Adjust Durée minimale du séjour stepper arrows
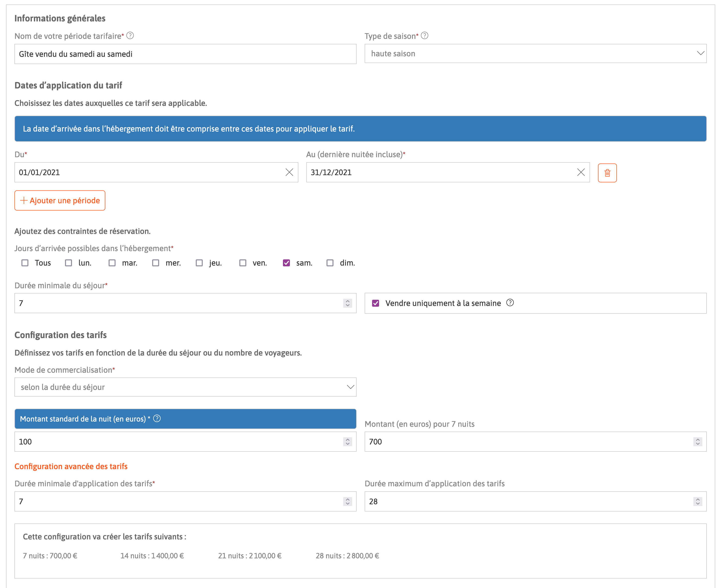The image size is (723, 588). pyautogui.click(x=348, y=303)
